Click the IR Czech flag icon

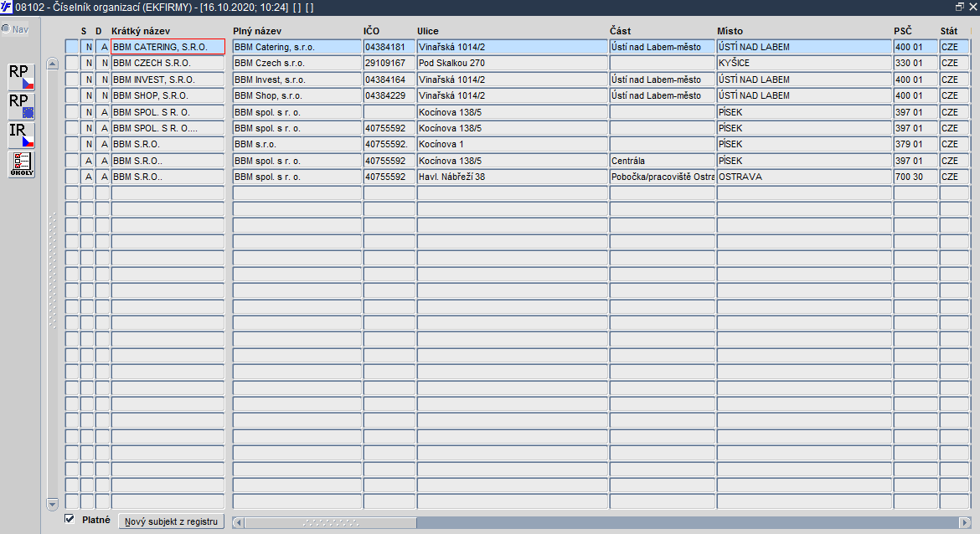coord(21,135)
